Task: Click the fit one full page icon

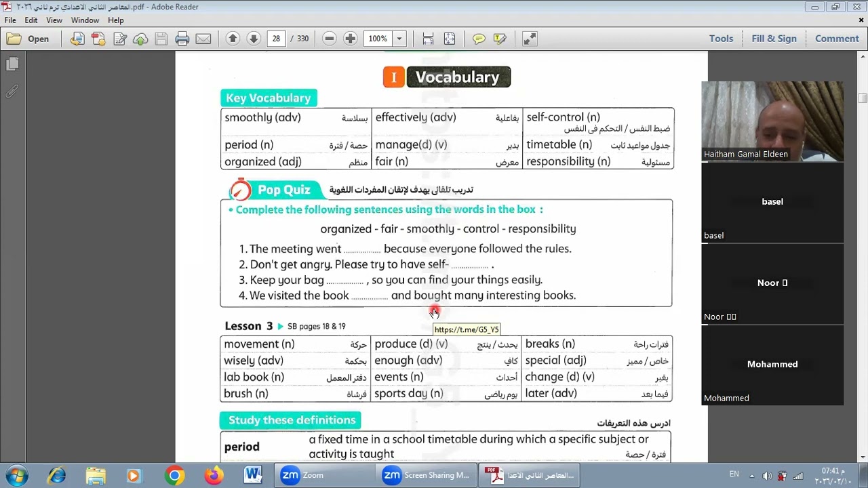Action: [450, 39]
